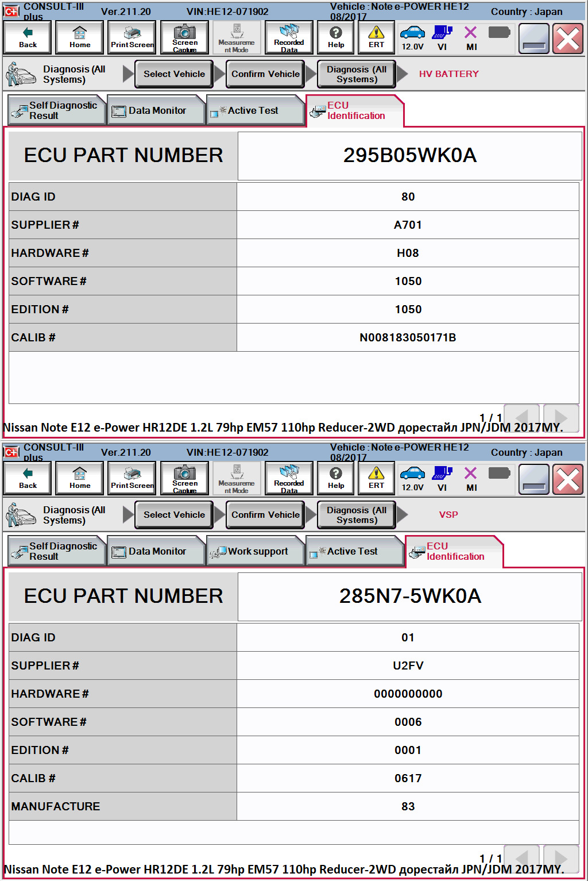Click battery level icon in VSP window
The image size is (588, 881).
(x=499, y=473)
